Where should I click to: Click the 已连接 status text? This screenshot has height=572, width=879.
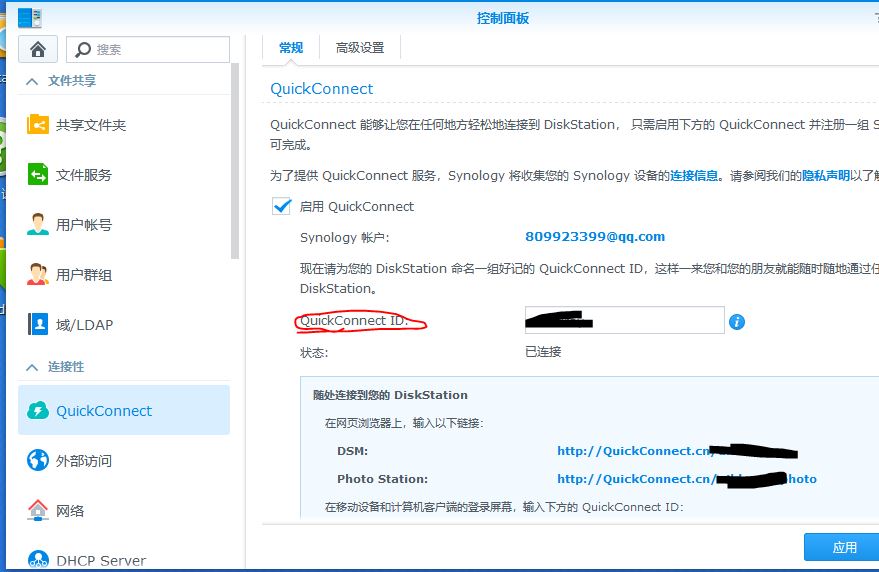pos(543,352)
